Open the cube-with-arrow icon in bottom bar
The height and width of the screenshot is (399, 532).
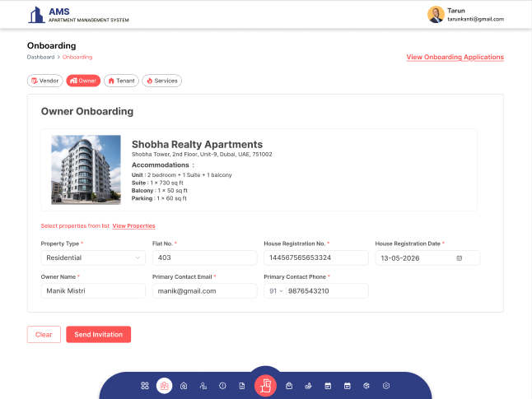pyautogui.click(x=366, y=386)
